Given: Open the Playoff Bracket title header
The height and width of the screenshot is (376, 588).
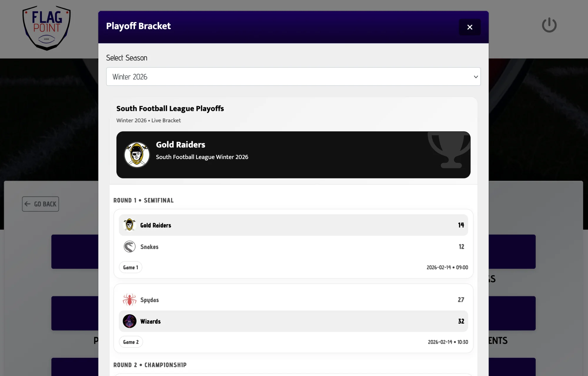Looking at the screenshot, I should [138, 26].
